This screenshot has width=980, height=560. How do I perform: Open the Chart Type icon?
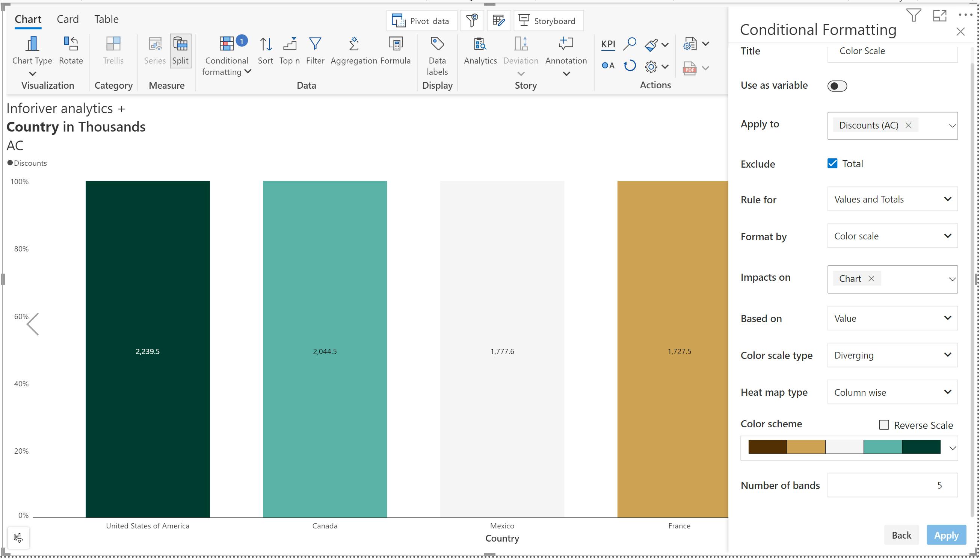click(32, 45)
